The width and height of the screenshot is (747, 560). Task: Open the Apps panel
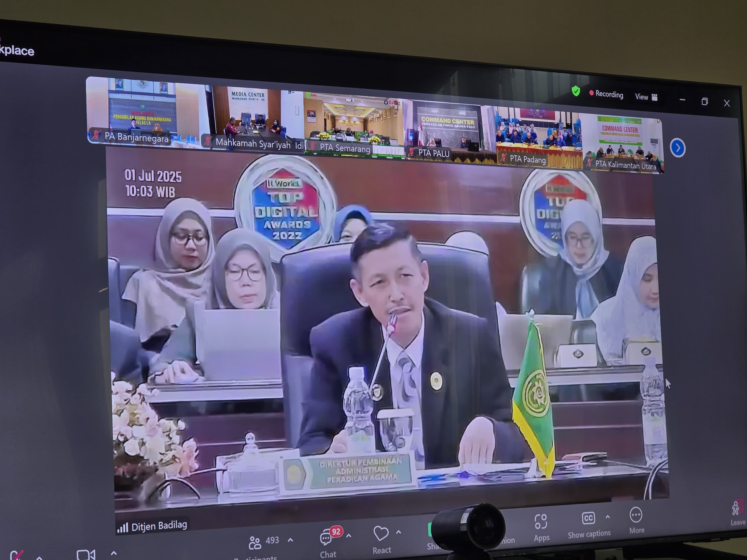point(541,528)
